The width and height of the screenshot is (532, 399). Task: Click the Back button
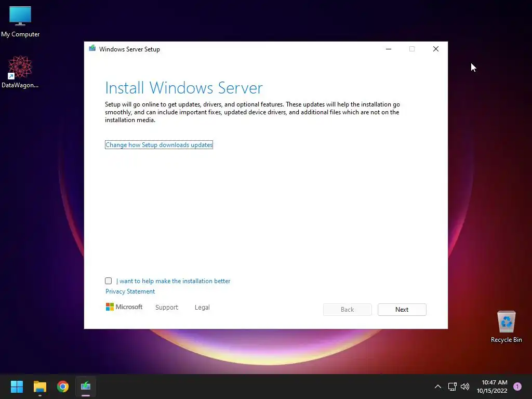coord(347,310)
